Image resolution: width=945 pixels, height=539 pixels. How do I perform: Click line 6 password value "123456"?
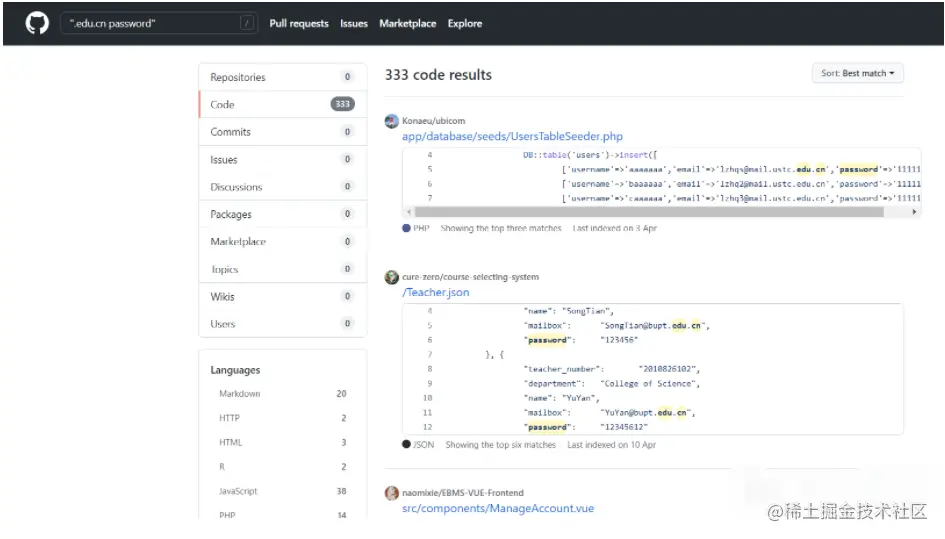[619, 340]
